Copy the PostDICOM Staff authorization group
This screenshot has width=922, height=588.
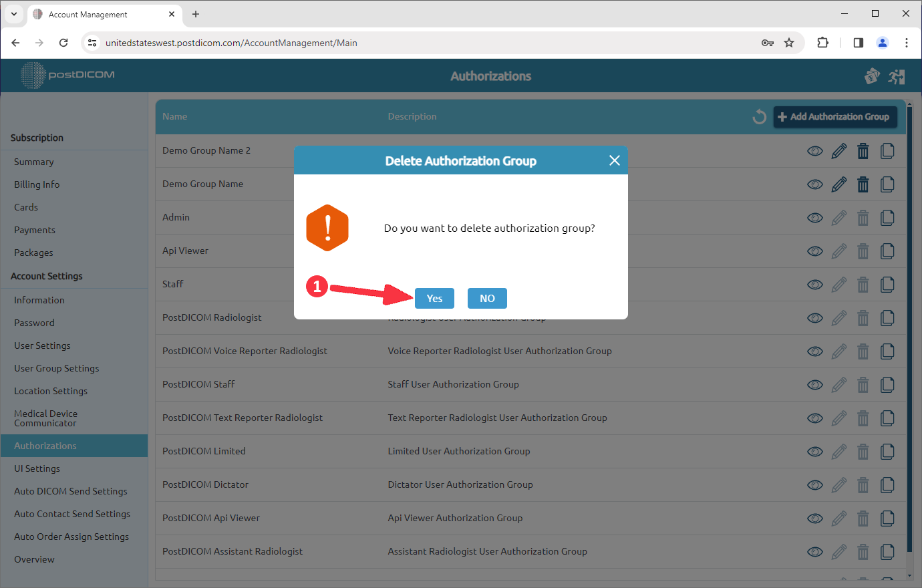(x=887, y=384)
